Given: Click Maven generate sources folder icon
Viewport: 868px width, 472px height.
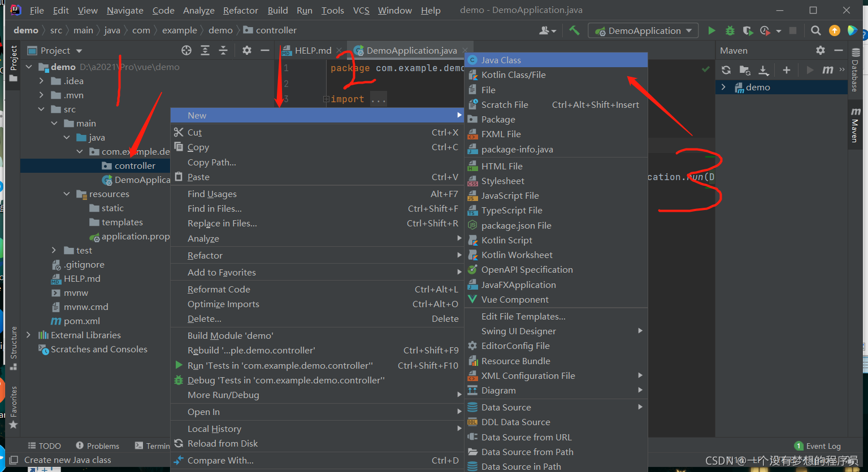Looking at the screenshot, I should pyautogui.click(x=745, y=70).
